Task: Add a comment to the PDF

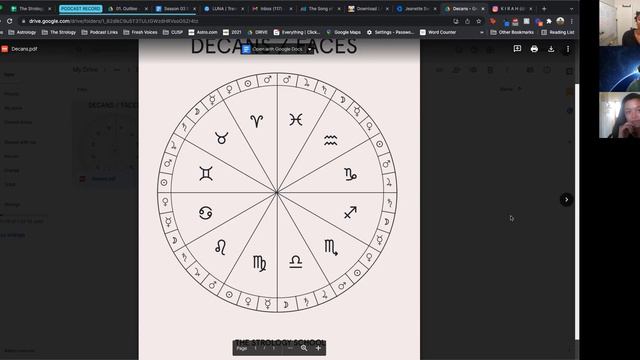Action: pos(517,49)
